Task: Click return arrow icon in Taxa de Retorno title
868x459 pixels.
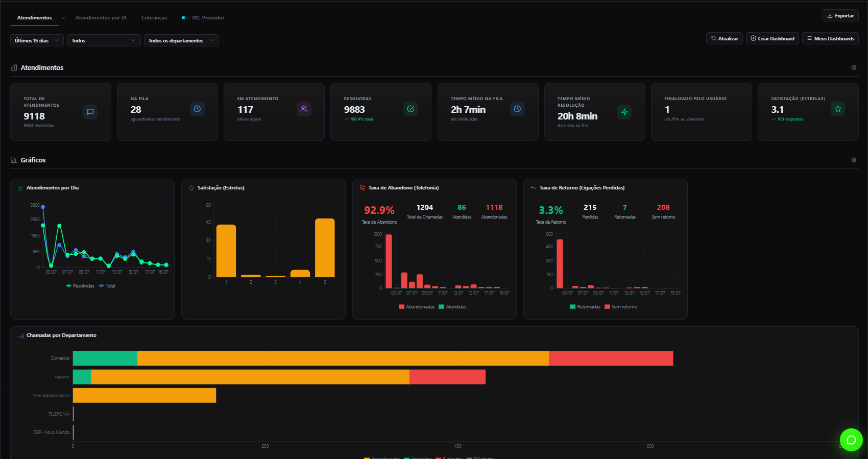Action: coord(533,188)
